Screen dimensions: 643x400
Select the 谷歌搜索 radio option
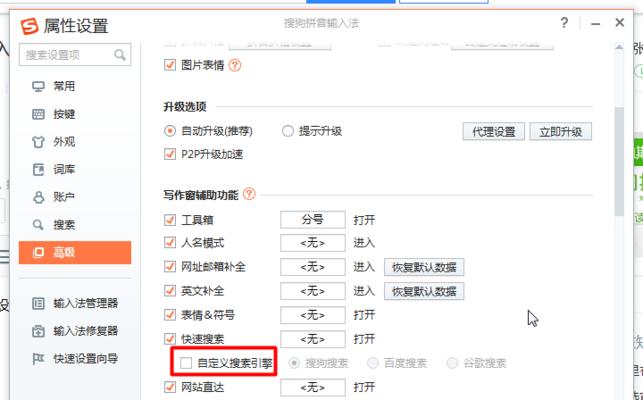(452, 363)
